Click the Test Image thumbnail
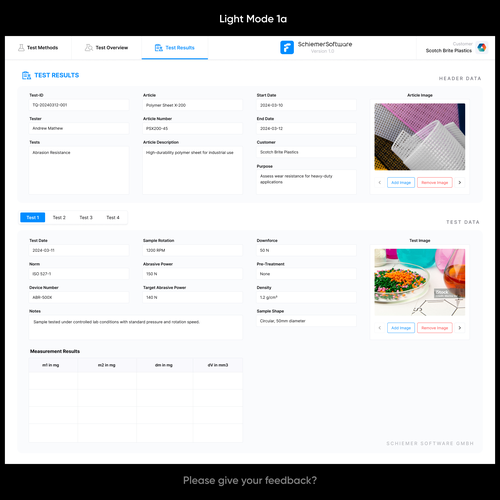Viewport: 500px width, 500px height. pos(420,282)
